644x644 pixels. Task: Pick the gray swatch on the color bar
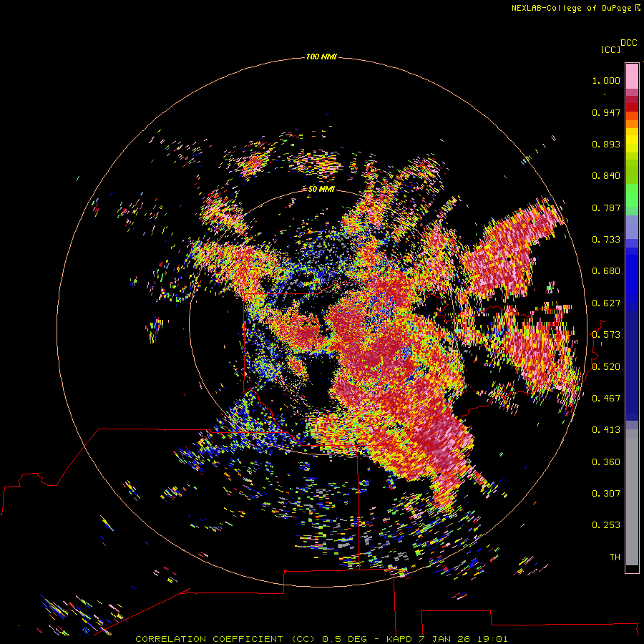click(632, 501)
